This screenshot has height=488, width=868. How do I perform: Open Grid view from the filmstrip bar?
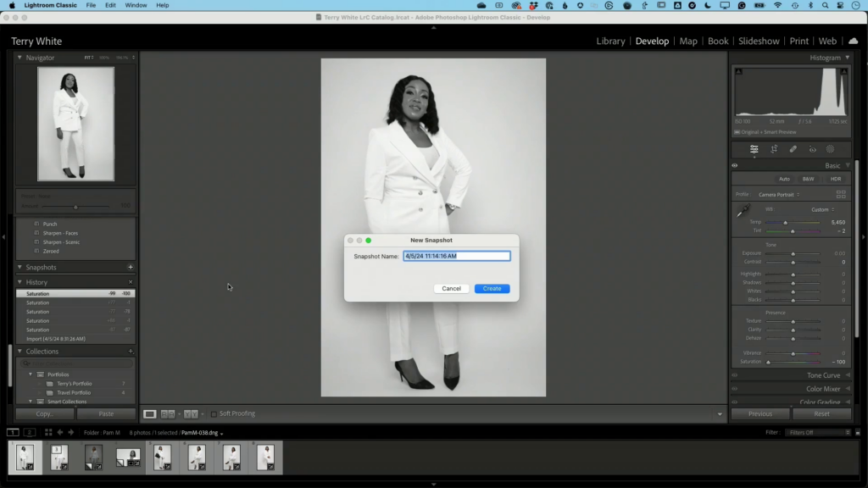(x=48, y=433)
